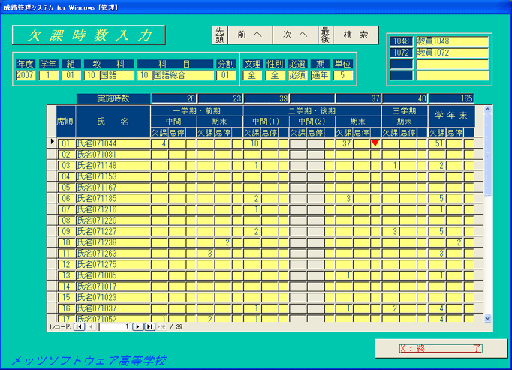Image resolution: width=512 pixels, height=370 pixels.
Task: Go to first record in navigator bar
Action: pos(79,327)
